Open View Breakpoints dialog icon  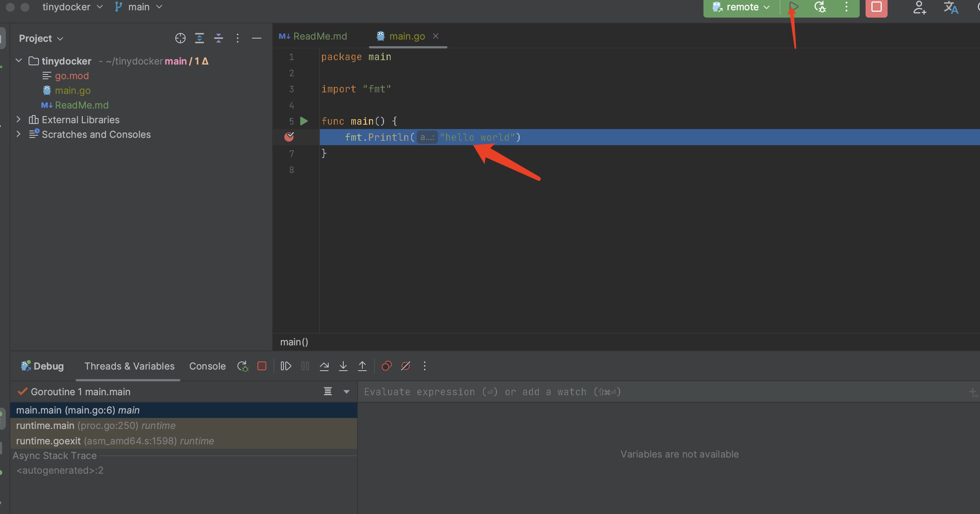[387, 366]
